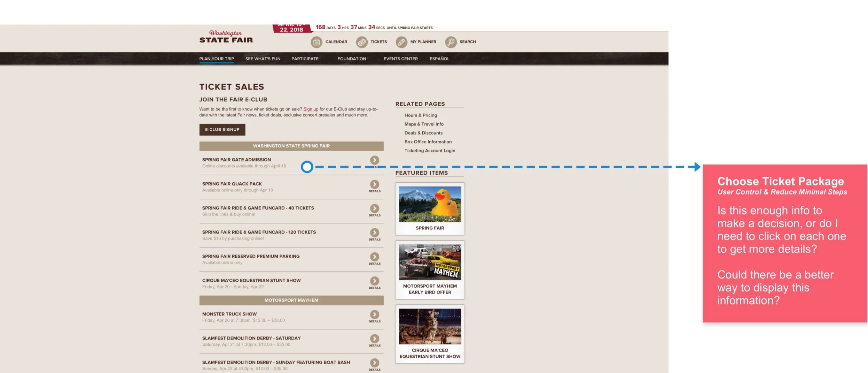Click the Washington State Spring Fair section header

[x=291, y=146]
